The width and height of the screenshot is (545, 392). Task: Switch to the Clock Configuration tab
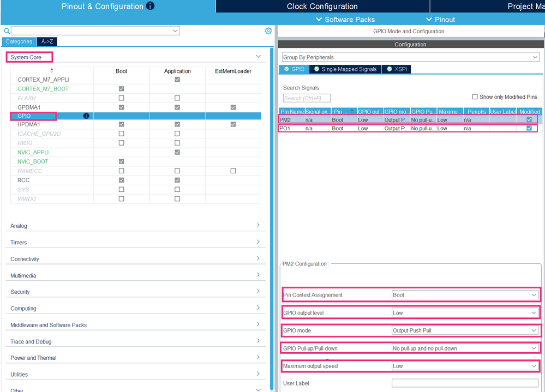[322, 6]
